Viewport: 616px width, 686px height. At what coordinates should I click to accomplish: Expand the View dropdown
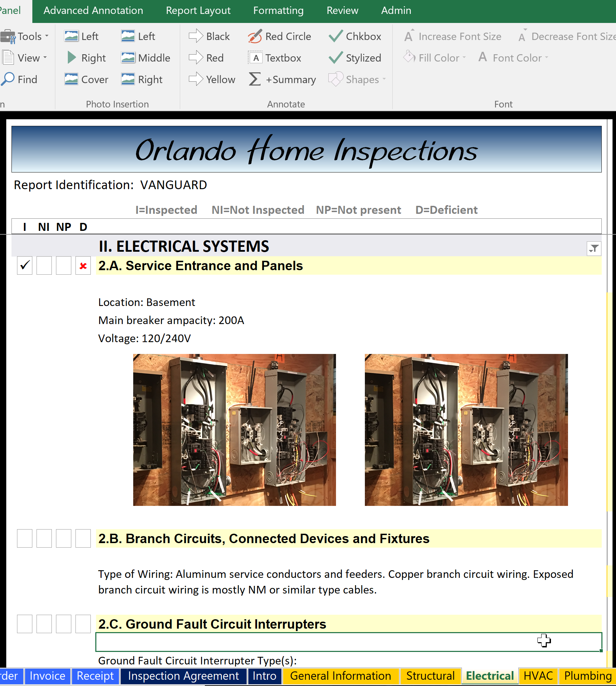click(x=25, y=58)
